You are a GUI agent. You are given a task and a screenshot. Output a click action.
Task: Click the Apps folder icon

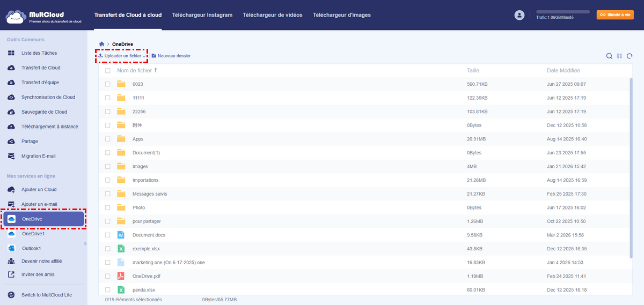click(121, 139)
